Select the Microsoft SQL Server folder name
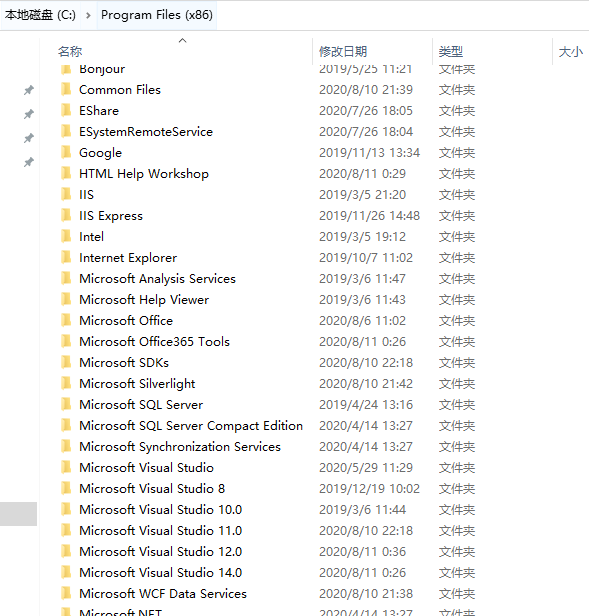589x616 pixels. (141, 404)
